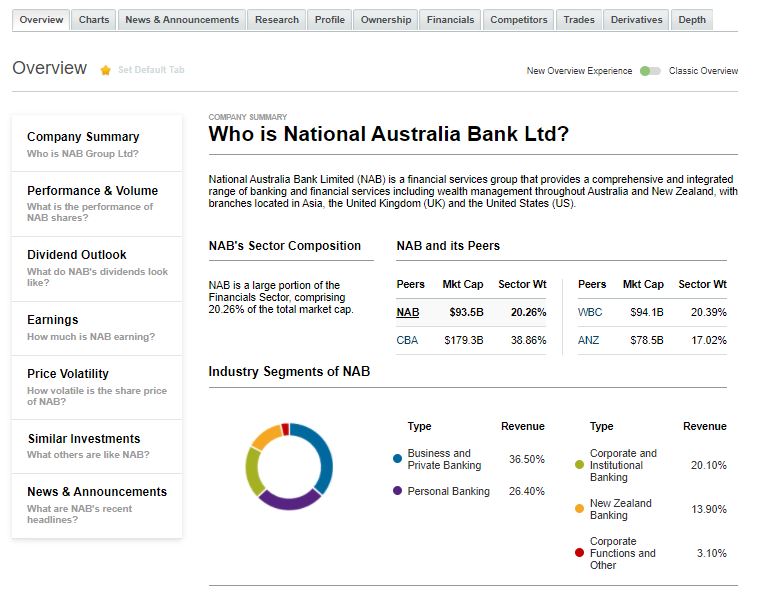
Task: Click the $94.1B market cap value
Action: 646,313
